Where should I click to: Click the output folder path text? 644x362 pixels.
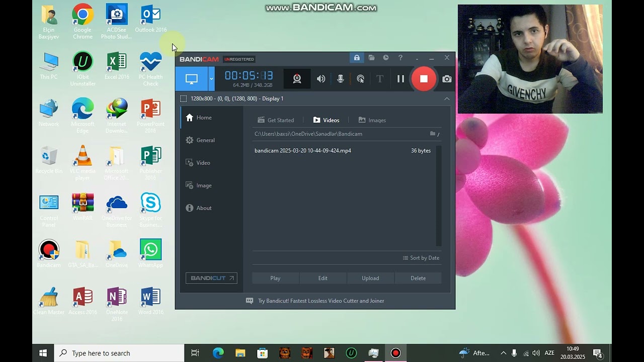pos(308,134)
